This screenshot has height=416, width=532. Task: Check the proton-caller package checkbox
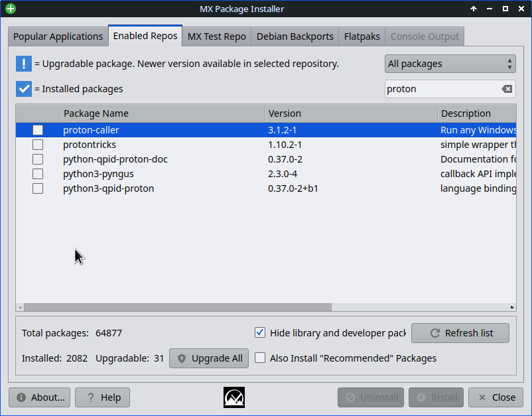point(38,130)
